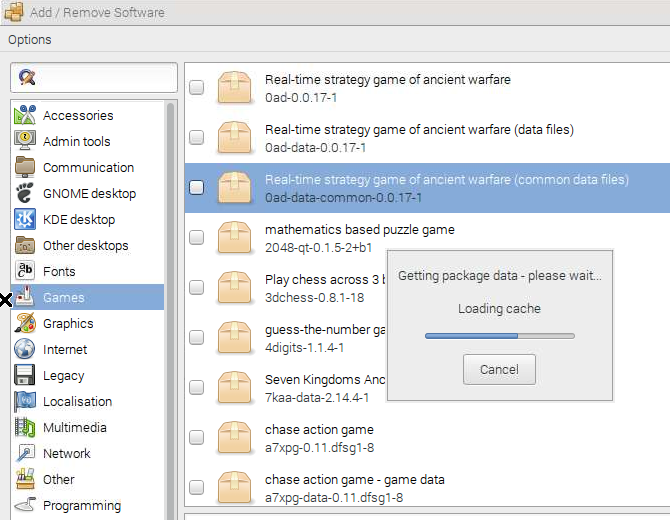Click 'Real-time strategy game of ancient warfare' first title
This screenshot has height=520, width=670.
click(x=388, y=79)
